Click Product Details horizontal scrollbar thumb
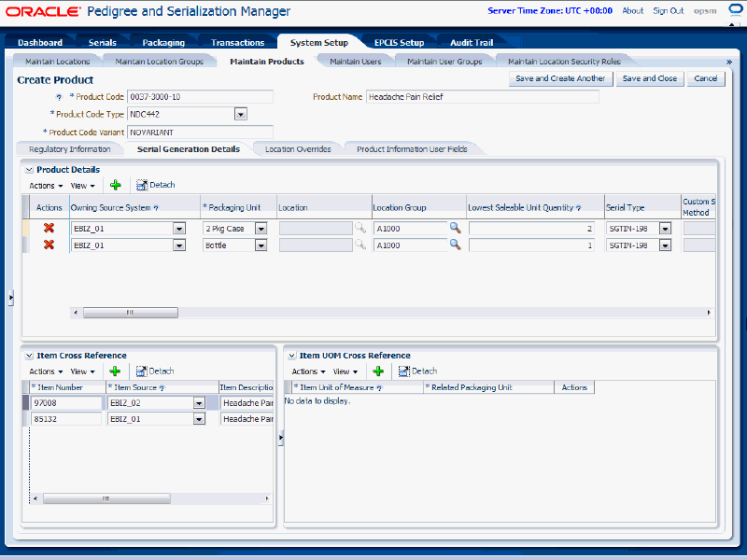747x560 pixels. pyautogui.click(x=130, y=313)
